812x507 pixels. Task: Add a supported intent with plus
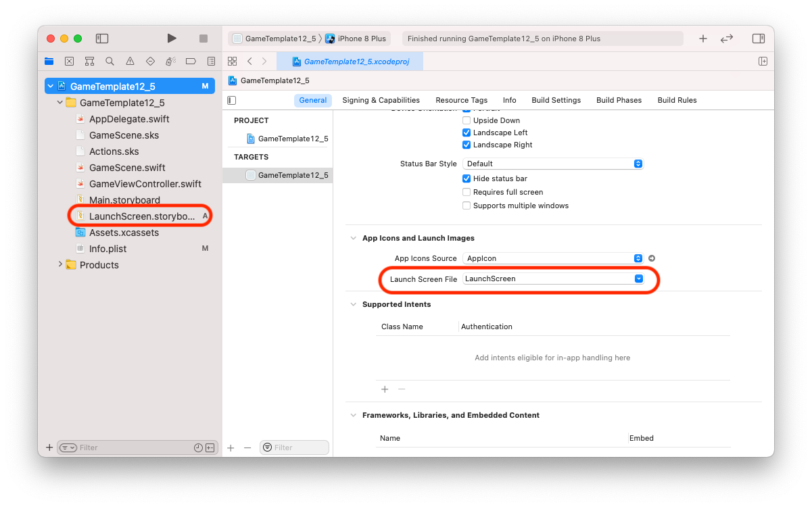[385, 389]
